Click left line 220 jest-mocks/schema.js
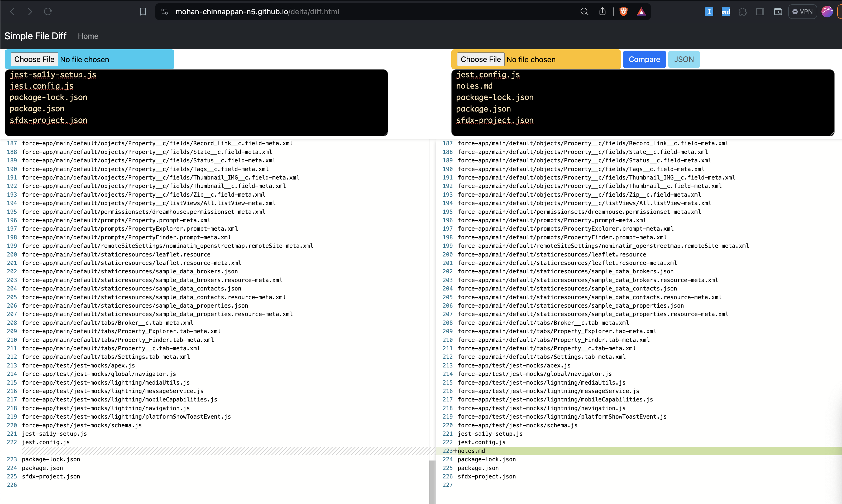 (82, 425)
